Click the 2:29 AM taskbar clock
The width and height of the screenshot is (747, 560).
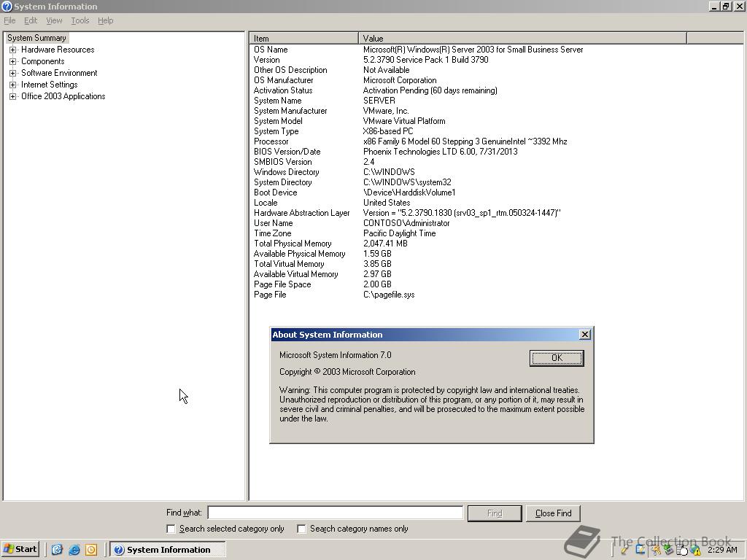pyautogui.click(x=722, y=550)
